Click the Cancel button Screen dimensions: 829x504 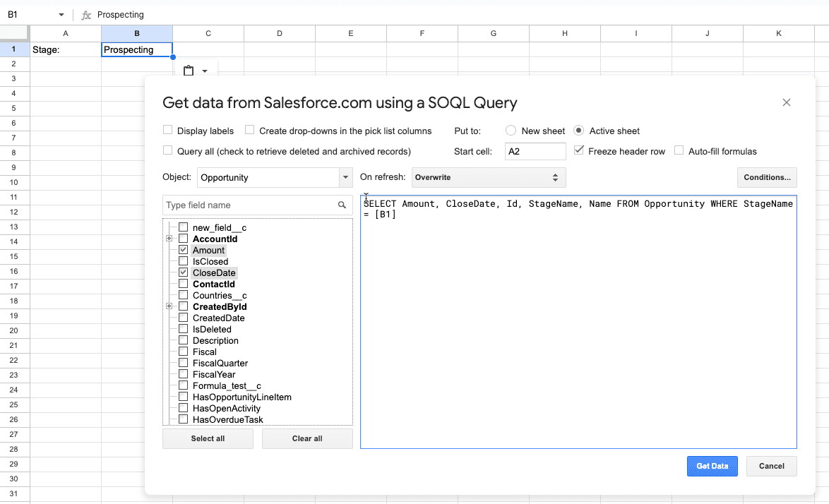point(771,466)
